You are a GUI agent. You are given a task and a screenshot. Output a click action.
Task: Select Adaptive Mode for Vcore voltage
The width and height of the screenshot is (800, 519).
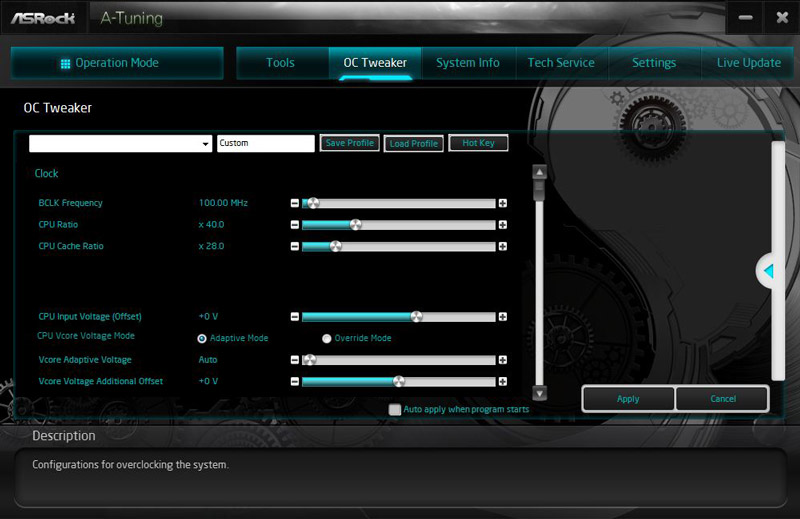point(202,338)
